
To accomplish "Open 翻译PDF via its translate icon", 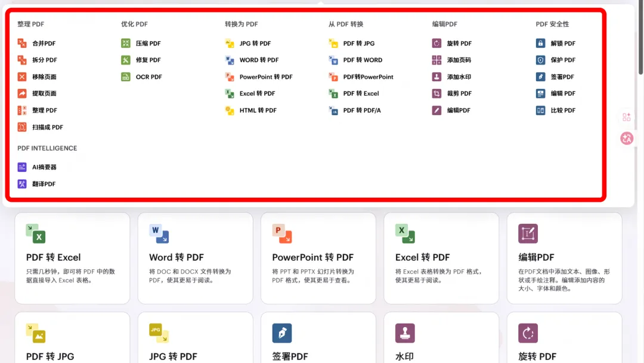I will click(x=22, y=184).
